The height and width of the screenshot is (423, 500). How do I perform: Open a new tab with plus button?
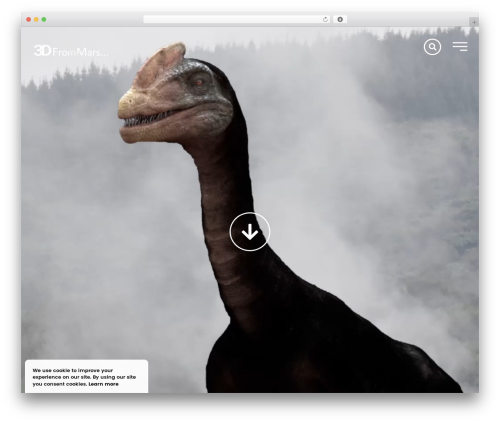[x=474, y=22]
